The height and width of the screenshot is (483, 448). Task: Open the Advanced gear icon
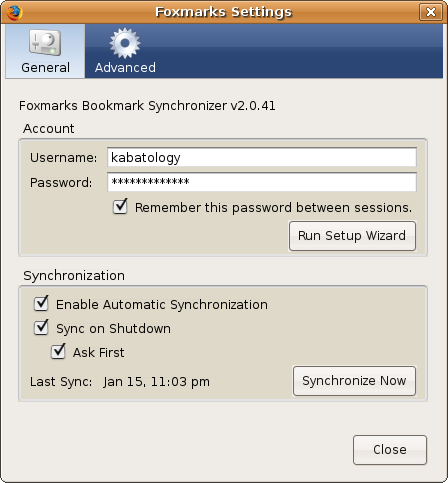point(125,43)
